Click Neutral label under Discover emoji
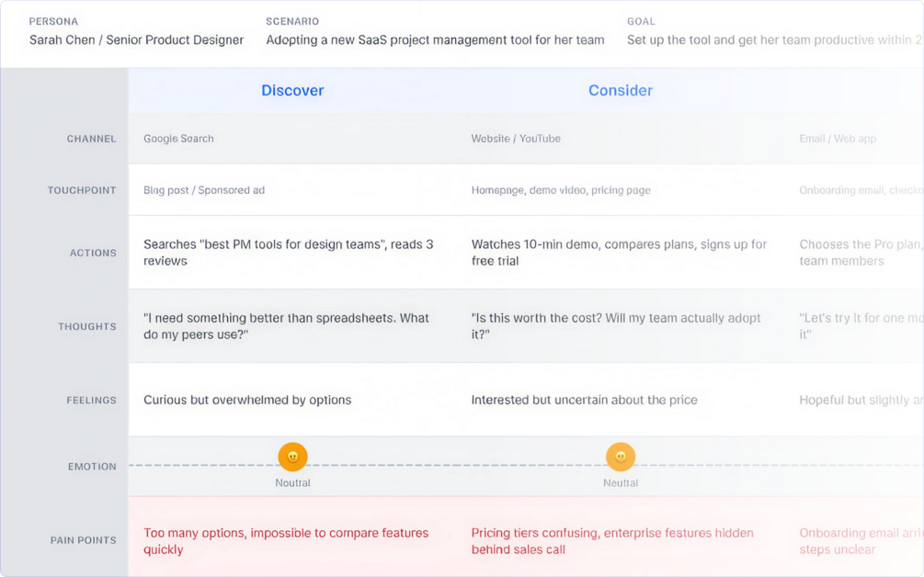The width and height of the screenshot is (924, 577). pyautogui.click(x=292, y=482)
